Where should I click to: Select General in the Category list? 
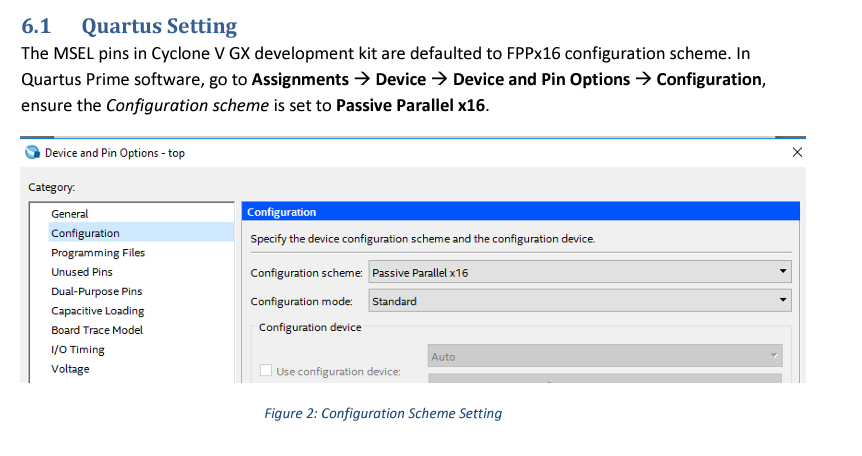coord(70,214)
